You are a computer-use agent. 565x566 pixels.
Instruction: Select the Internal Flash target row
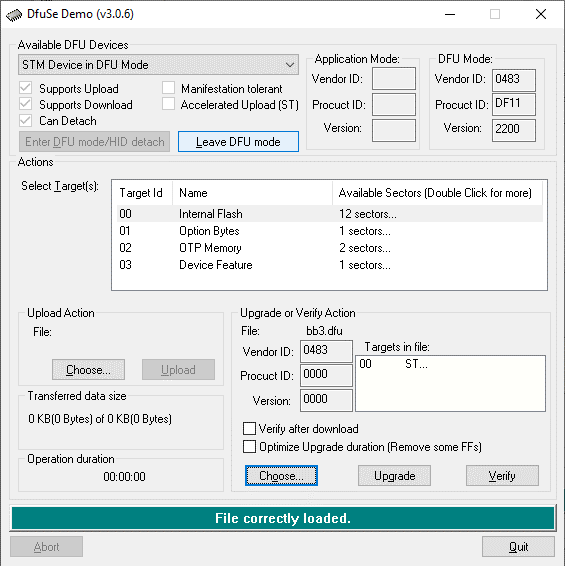click(x=329, y=214)
